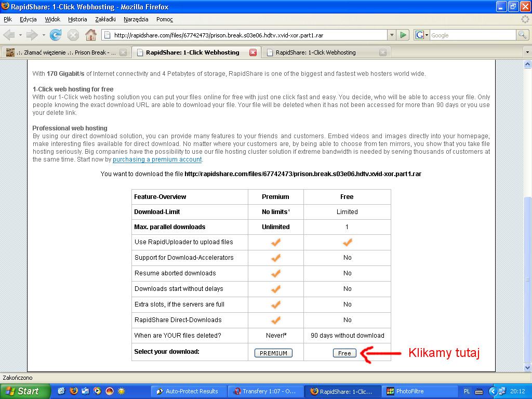Open the Plik menu
532x399 pixels.
[x=8, y=19]
